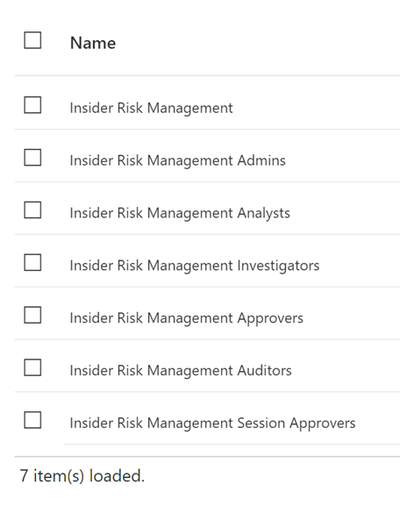This screenshot has width=400, height=512.
Task: Mark the Insider Risk Management Investigators checkbox
Action: coord(33,262)
